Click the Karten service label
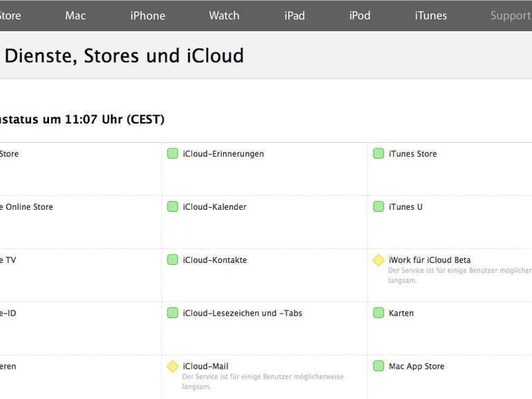 401,313
